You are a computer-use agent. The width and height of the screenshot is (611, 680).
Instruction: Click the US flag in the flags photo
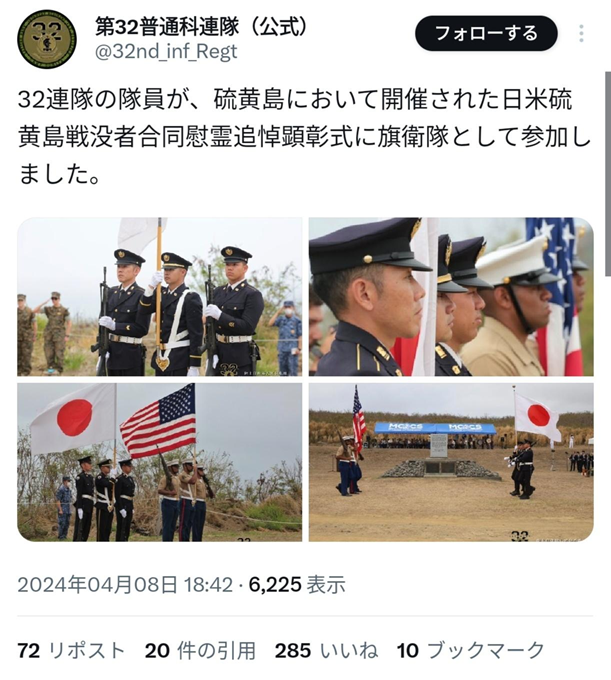[x=158, y=422]
